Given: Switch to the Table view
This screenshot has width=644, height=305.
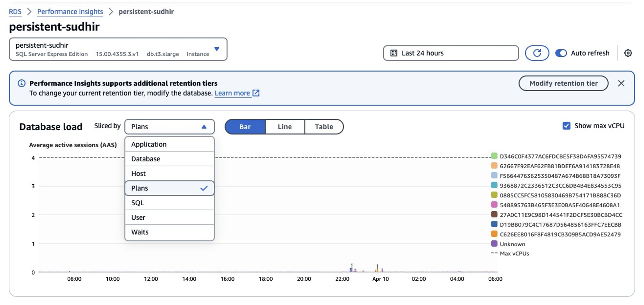Looking at the screenshot, I should 324,127.
